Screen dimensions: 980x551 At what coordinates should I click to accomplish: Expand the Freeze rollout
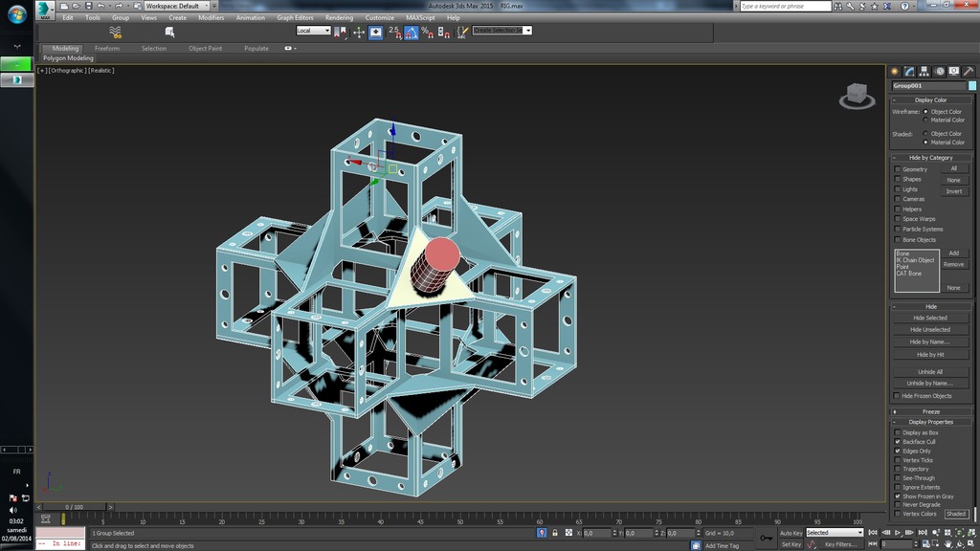point(930,411)
